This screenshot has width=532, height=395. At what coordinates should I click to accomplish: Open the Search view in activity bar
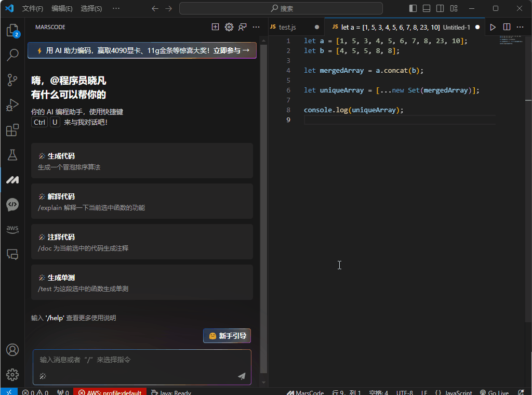12,55
